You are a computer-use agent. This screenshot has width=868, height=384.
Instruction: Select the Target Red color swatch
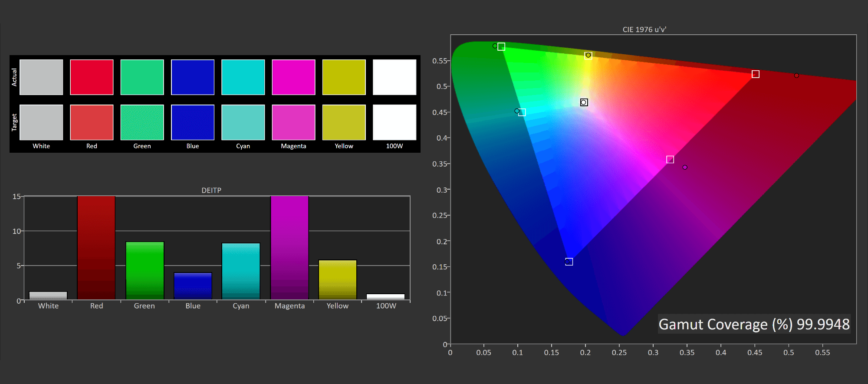coord(92,122)
